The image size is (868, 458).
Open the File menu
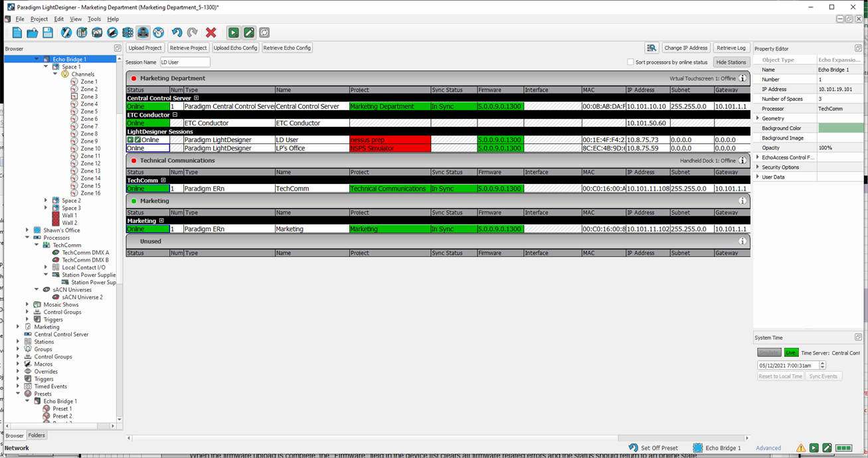coord(20,19)
